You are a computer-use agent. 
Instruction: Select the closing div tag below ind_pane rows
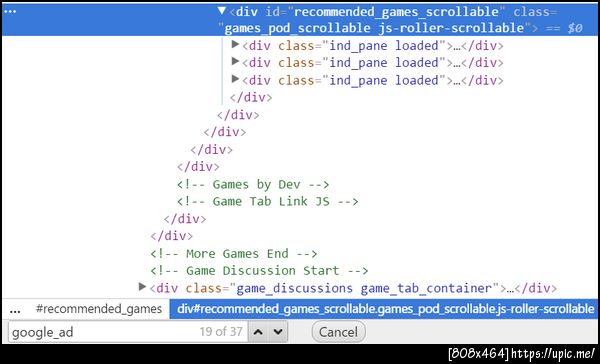pos(251,97)
